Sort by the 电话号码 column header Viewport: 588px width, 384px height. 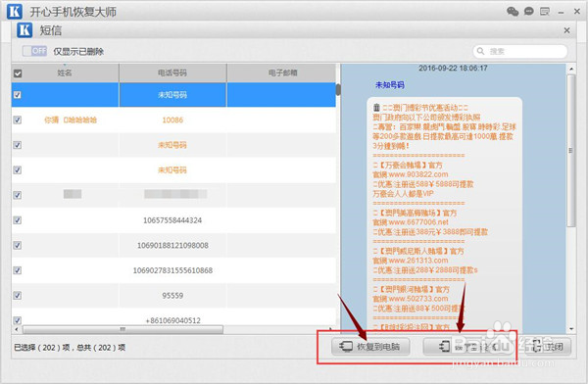coord(172,72)
